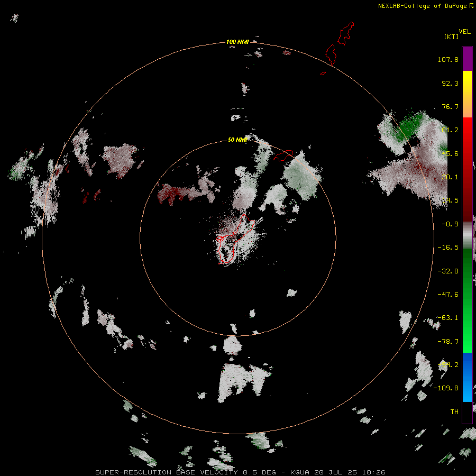Viewport: 476px width, 476px height.
Task: Click the [KT] units label
Action: pos(451,36)
